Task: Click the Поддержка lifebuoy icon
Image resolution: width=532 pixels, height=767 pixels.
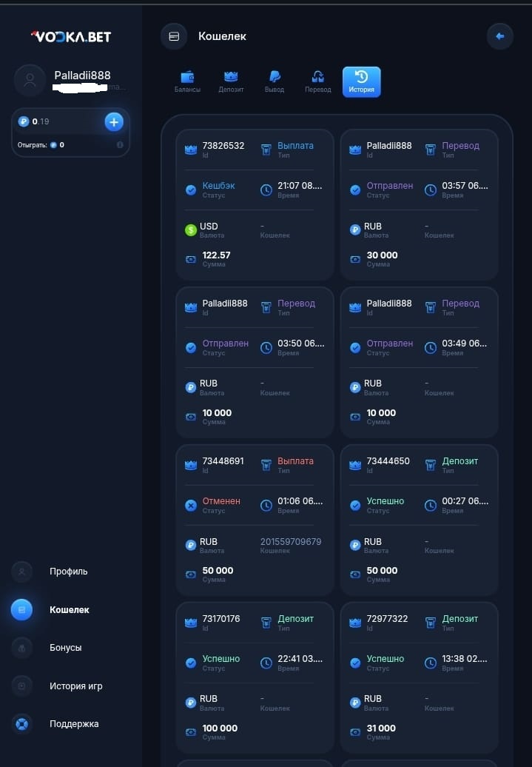Action: 22,724
